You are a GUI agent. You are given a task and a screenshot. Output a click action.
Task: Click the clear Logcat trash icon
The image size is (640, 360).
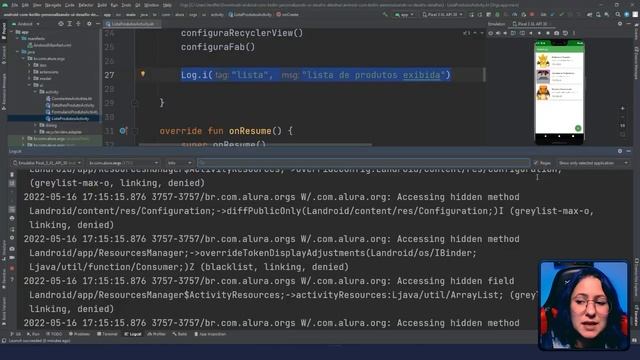12,175
